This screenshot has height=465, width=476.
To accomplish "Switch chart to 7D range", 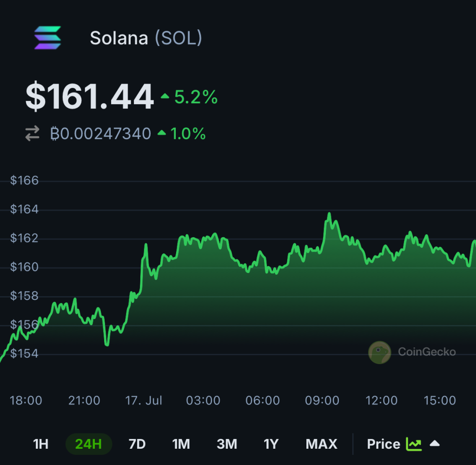I will pos(137,444).
